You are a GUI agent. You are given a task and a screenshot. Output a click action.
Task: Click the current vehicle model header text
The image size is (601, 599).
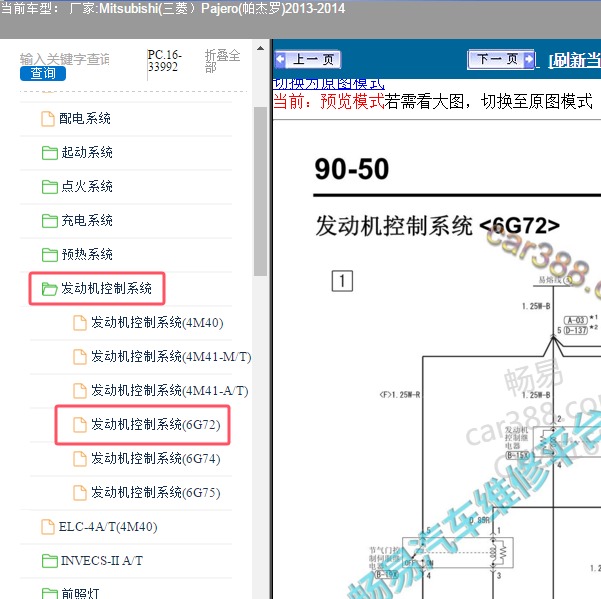(x=173, y=8)
